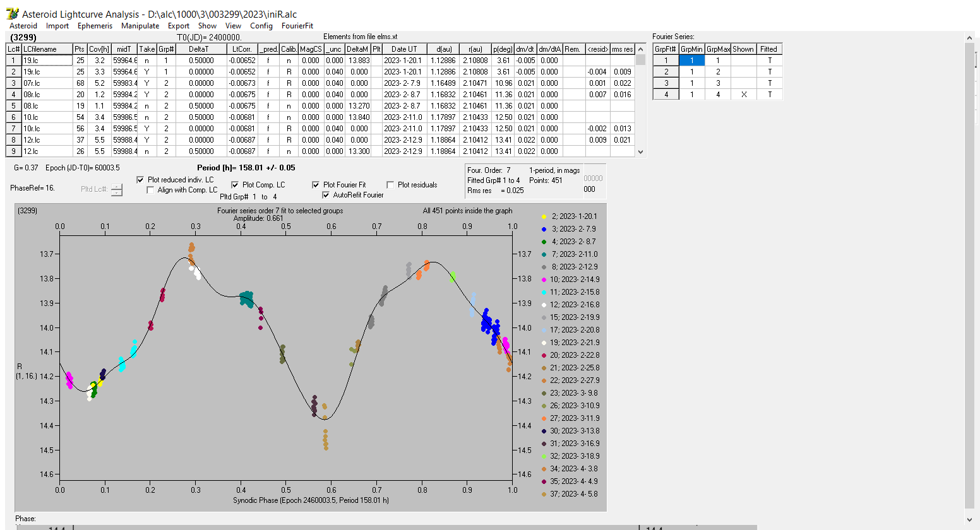Screen dimensions: 980x530
Task: Click main window scroll down arrow
Action: tap(970, 520)
